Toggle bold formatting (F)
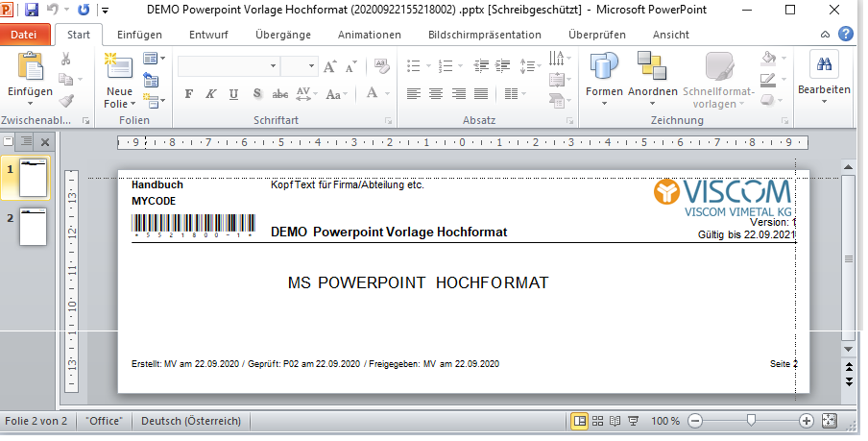This screenshot has height=441, width=868. point(189,93)
